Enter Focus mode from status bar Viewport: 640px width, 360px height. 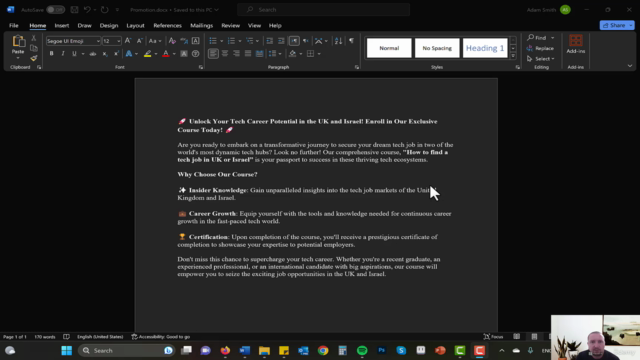click(493, 337)
